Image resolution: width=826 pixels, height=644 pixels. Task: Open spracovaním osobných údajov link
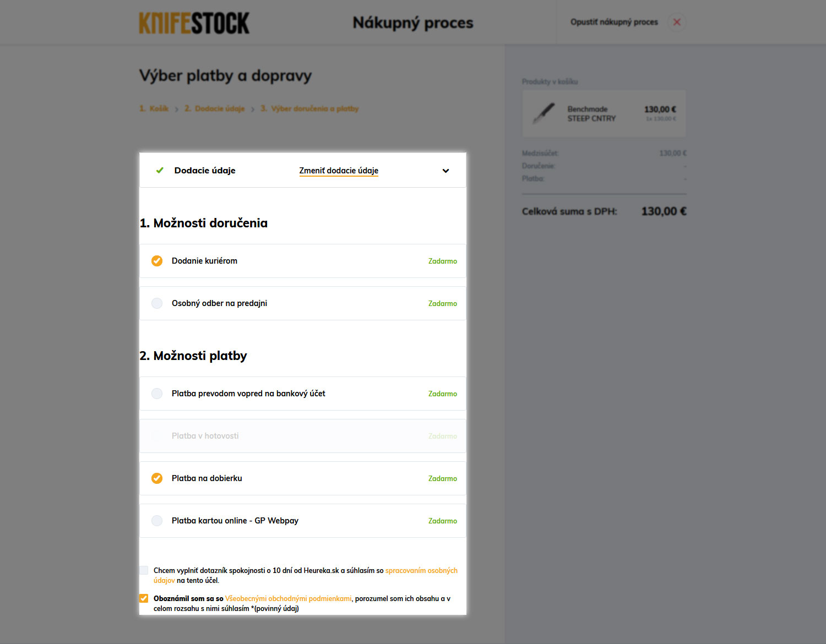[421, 570]
